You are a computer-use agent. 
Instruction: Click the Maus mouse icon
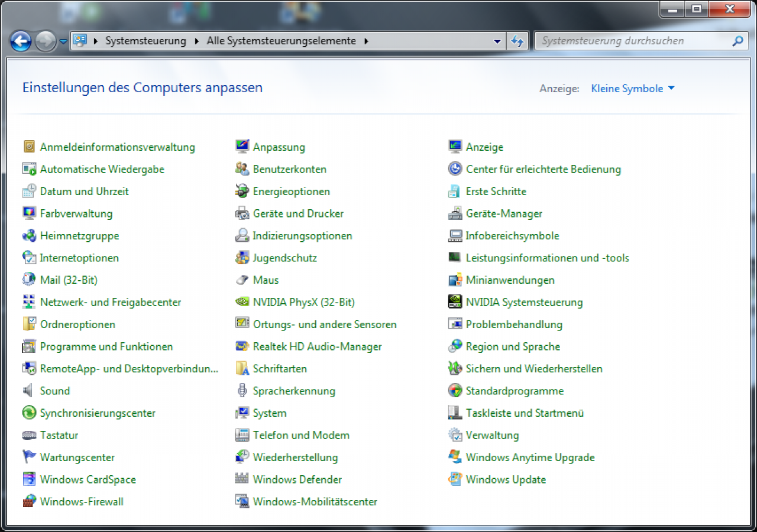point(242,280)
